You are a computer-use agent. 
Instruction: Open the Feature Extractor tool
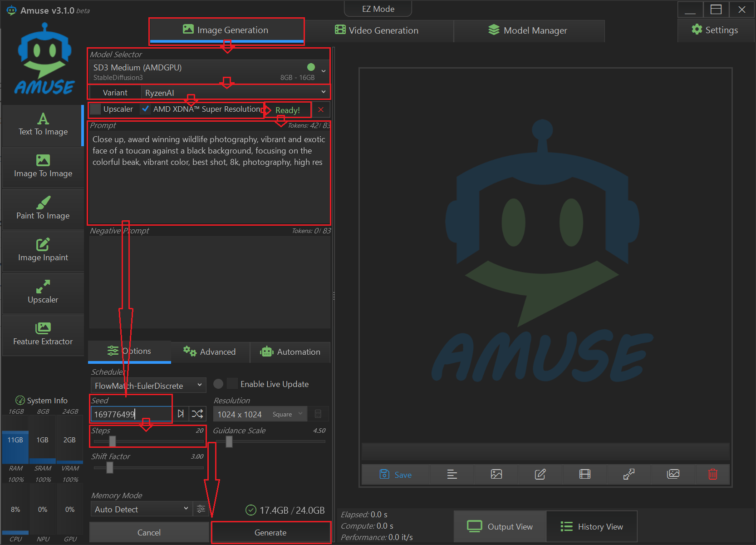(x=43, y=335)
